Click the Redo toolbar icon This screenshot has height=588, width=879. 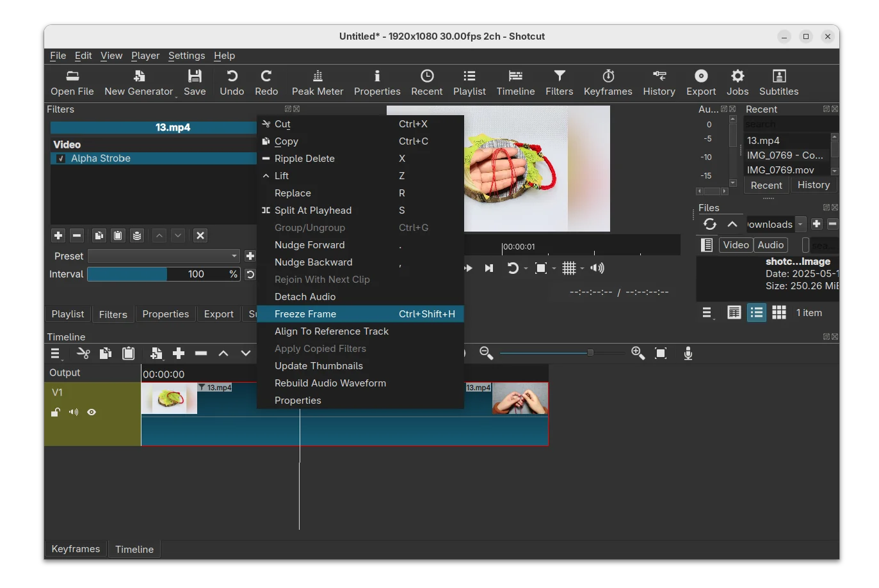pyautogui.click(x=266, y=83)
